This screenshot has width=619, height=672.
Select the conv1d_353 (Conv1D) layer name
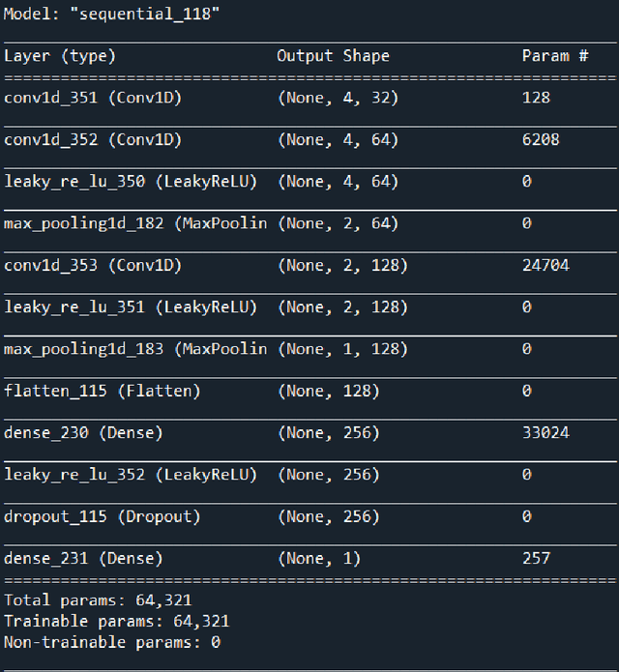[x=93, y=265]
